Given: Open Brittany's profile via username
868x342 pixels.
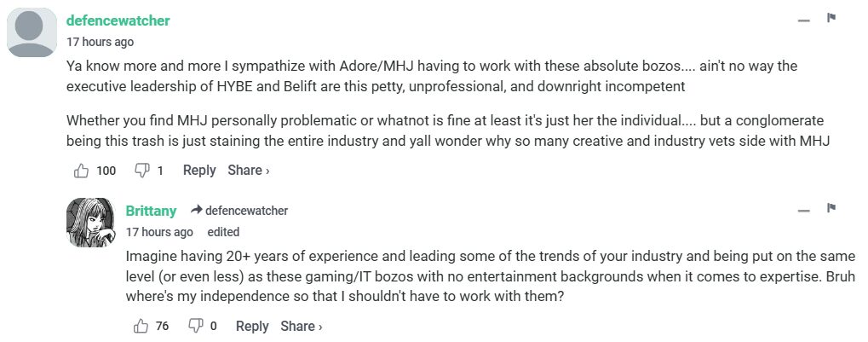Looking at the screenshot, I should click(x=151, y=211).
